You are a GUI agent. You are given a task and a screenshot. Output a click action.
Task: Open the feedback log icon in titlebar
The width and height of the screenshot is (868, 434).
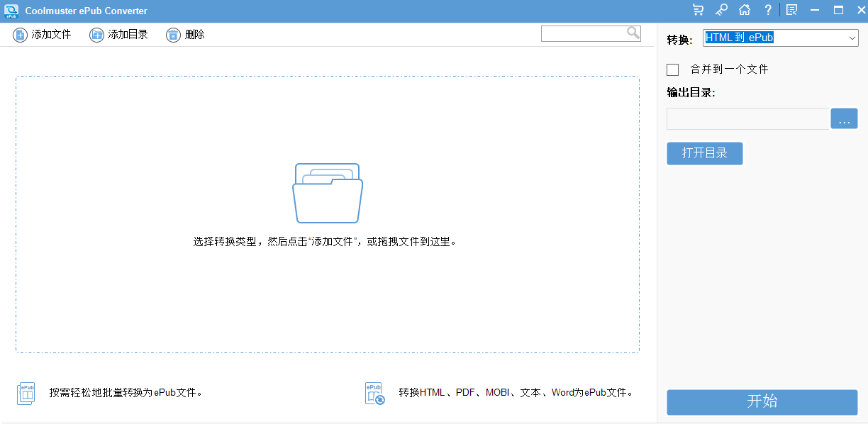(791, 10)
